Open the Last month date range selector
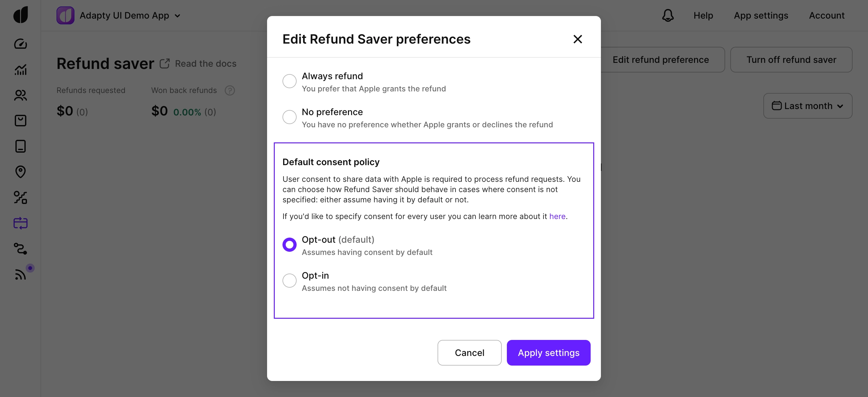 click(x=807, y=106)
